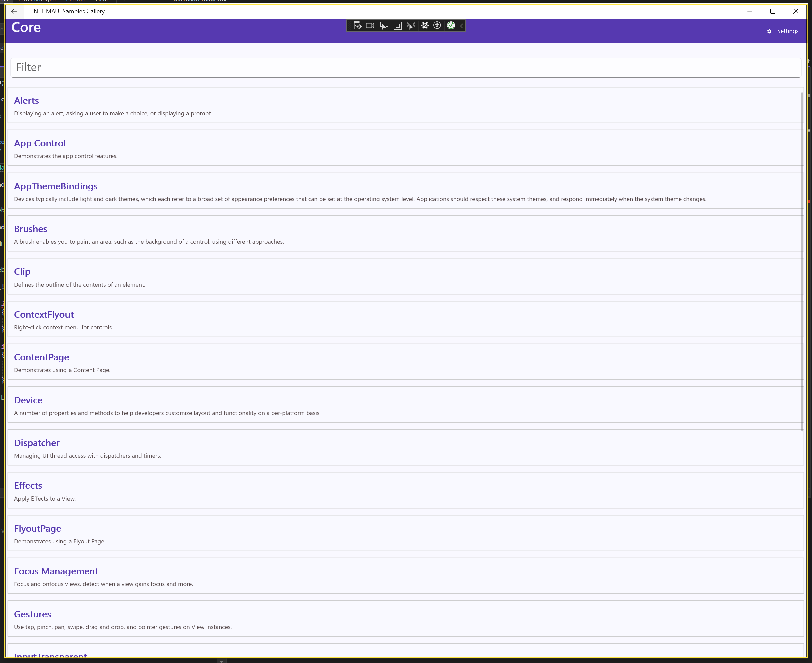This screenshot has height=663, width=812.
Task: Click the camera icon in debug toolbar
Action: (370, 26)
